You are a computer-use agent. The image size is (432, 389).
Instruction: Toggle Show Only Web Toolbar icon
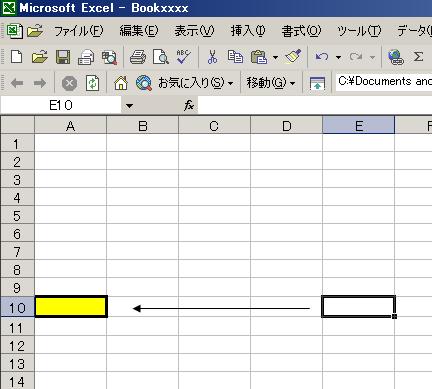317,83
